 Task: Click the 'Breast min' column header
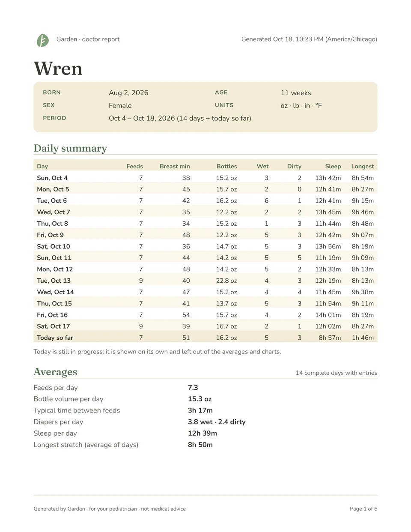pos(175,166)
